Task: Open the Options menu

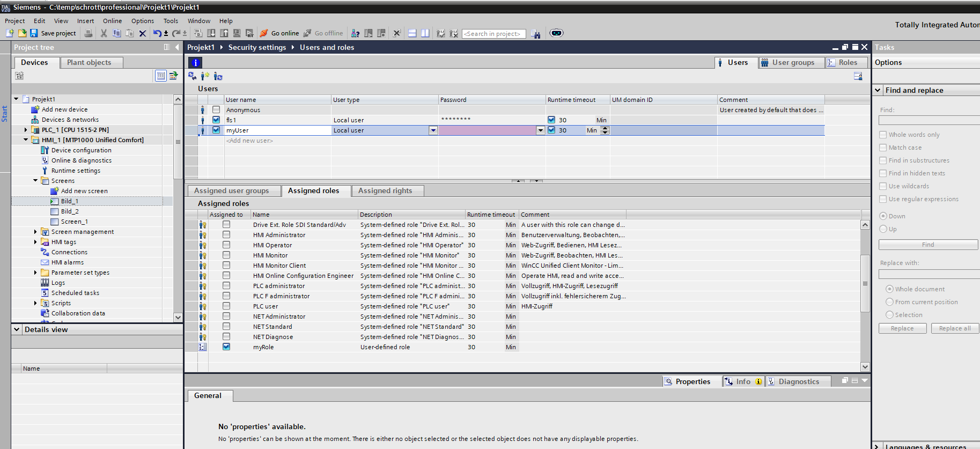Action: point(142,21)
